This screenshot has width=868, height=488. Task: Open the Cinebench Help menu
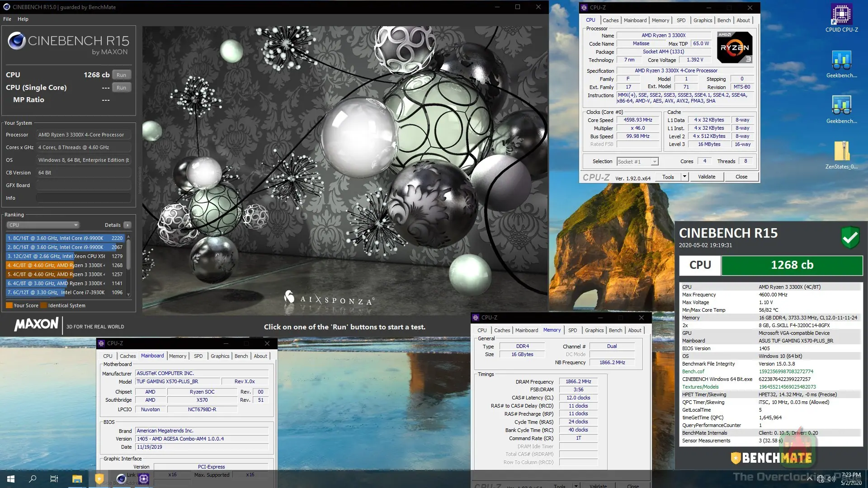pos(23,19)
